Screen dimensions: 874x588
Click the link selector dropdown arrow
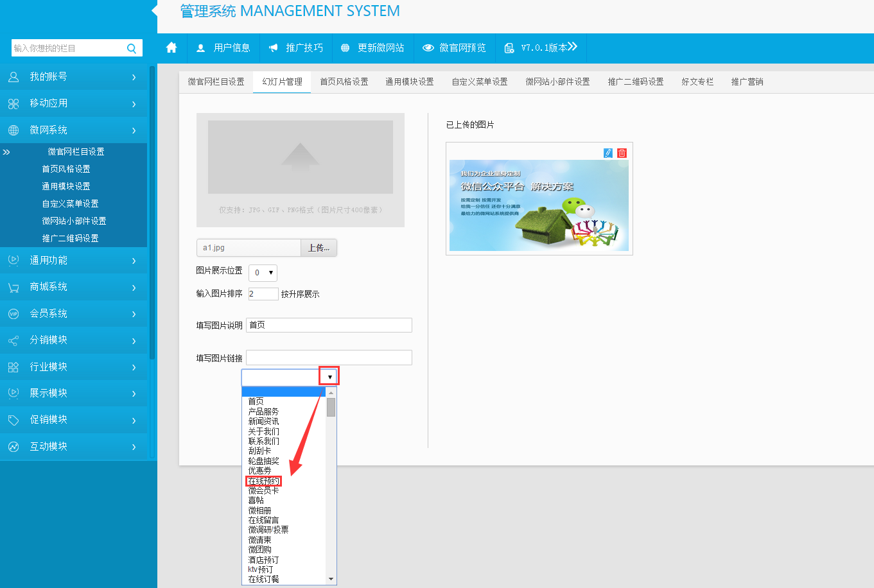tap(329, 377)
